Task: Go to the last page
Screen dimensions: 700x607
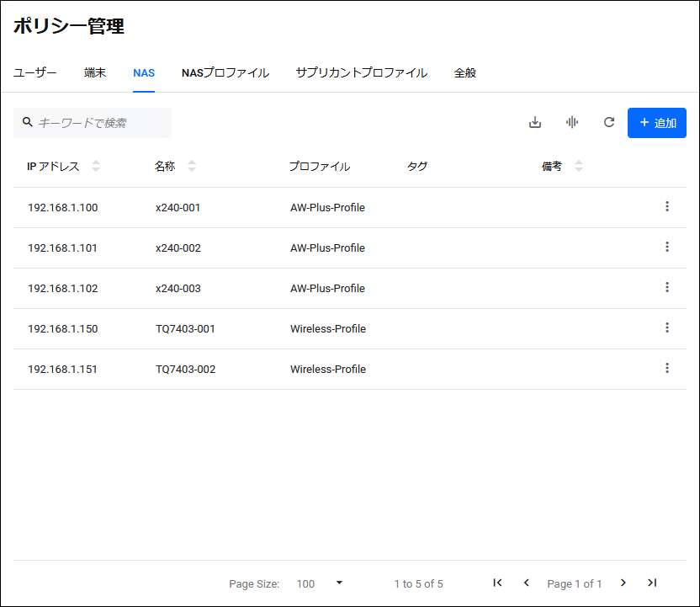Action: tap(652, 583)
